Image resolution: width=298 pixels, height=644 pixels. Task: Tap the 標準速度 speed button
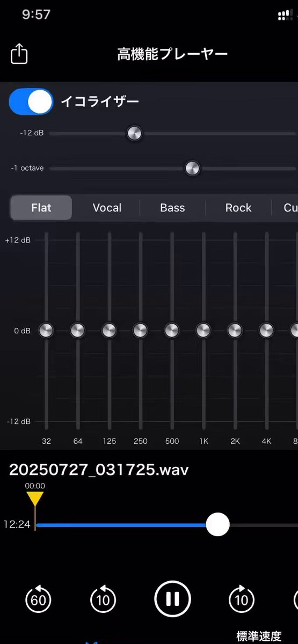[259, 636]
